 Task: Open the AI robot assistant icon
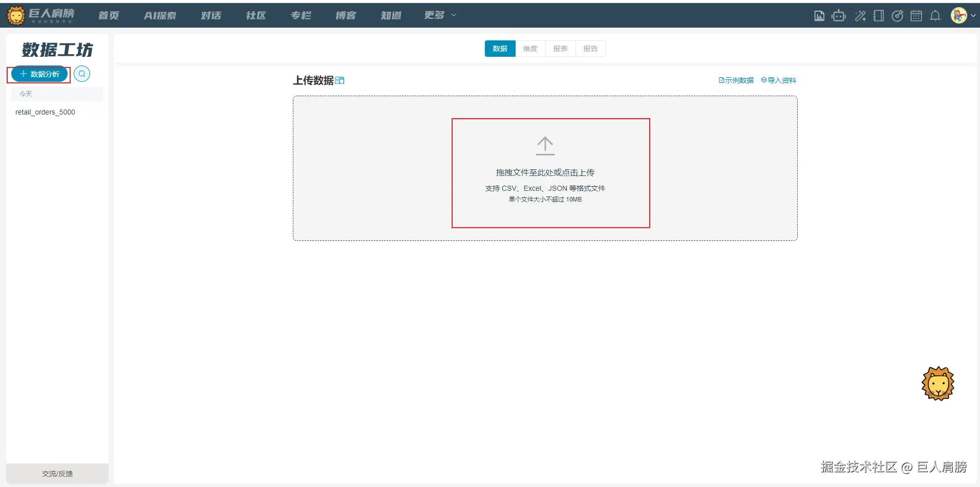point(839,16)
